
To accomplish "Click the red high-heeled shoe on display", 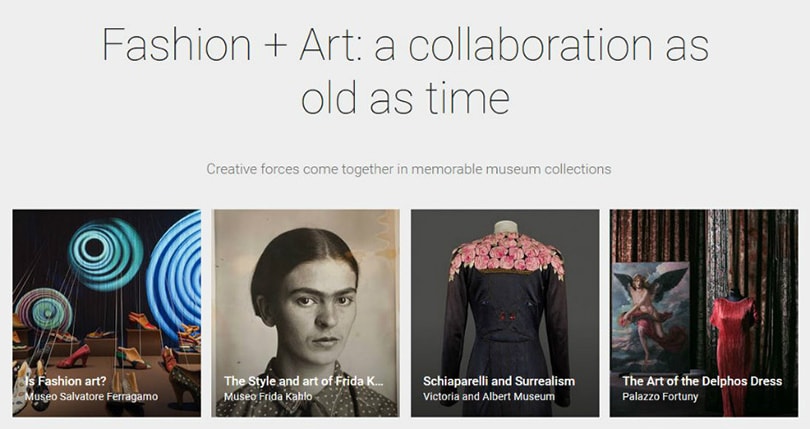I will (x=73, y=355).
